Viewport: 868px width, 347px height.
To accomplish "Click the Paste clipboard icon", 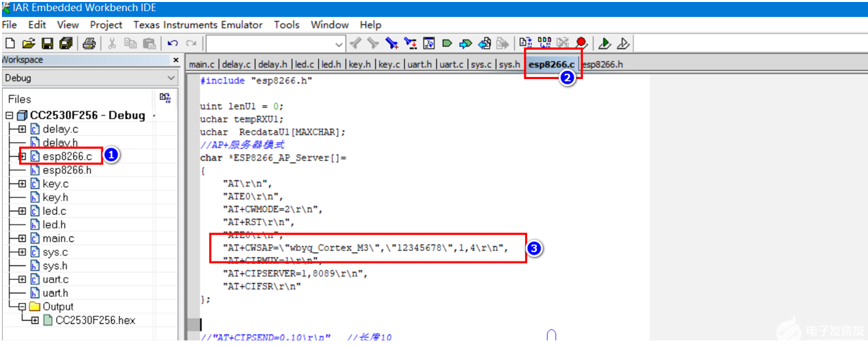I will pos(149,43).
